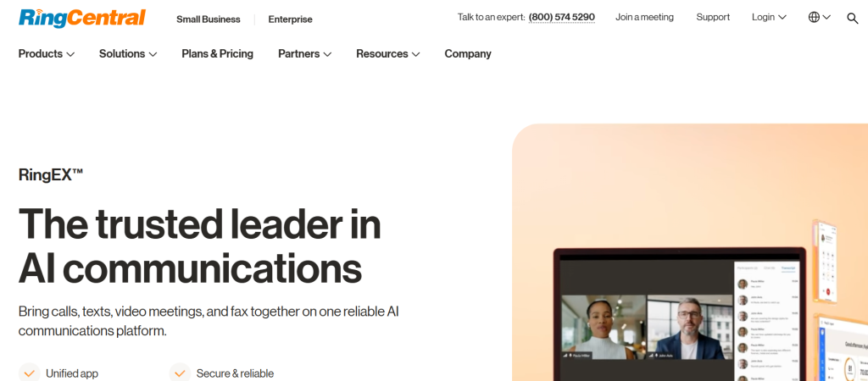Viewport: 868px width, 381px height.
Task: Click John Avis's video tile
Action: pos(690,327)
